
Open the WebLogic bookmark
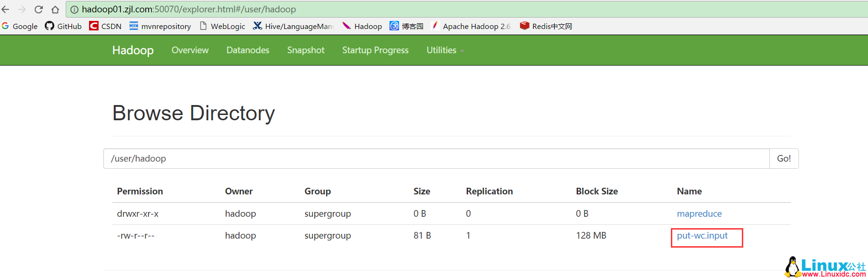[x=222, y=26]
